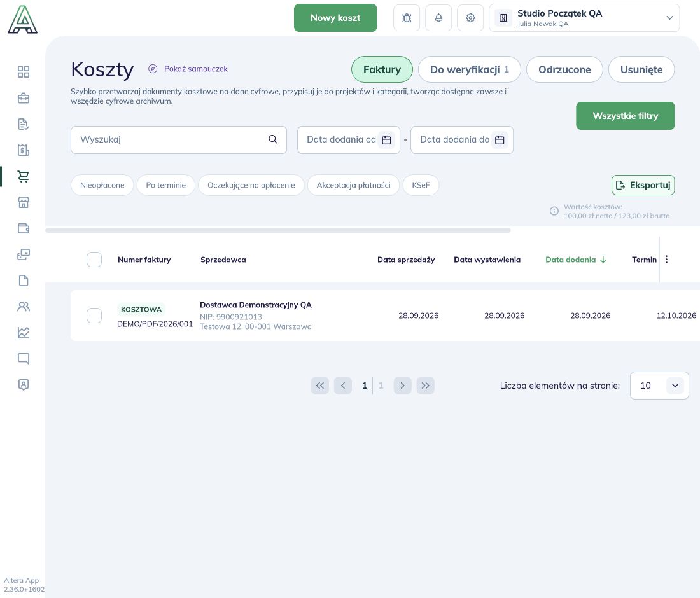
Task: Open the stacked cards icon in sidebar
Action: (x=23, y=254)
